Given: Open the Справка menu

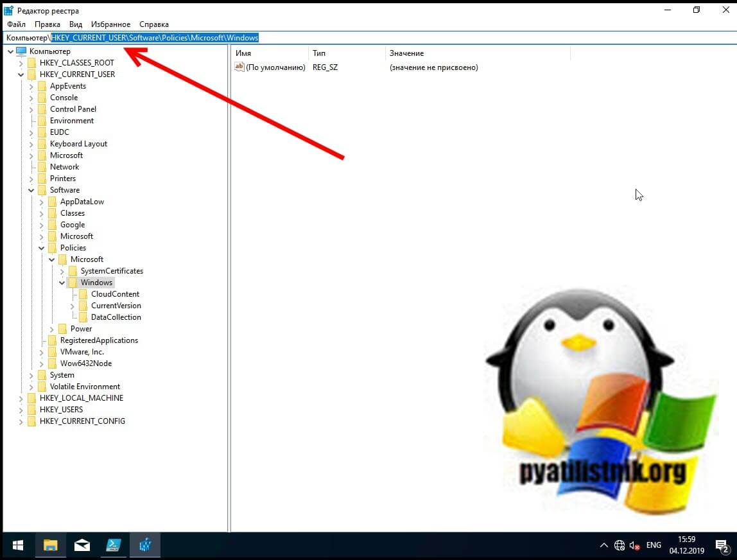Looking at the screenshot, I should click(x=154, y=24).
